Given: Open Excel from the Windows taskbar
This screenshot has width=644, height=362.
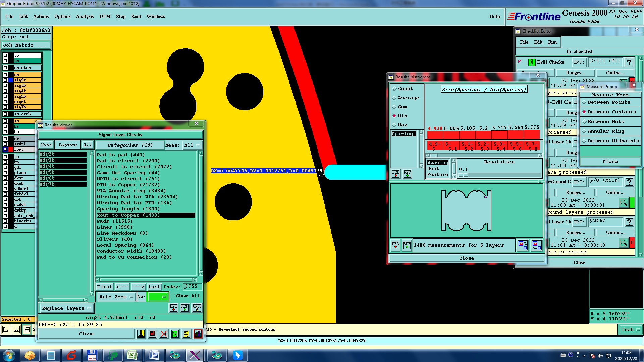Looking at the screenshot, I should (x=132, y=355).
